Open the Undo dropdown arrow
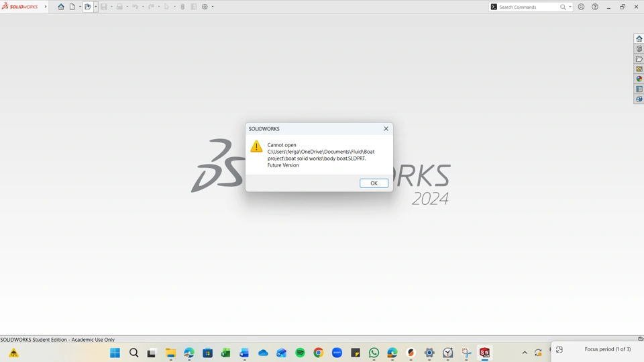644x362 pixels. (x=143, y=7)
